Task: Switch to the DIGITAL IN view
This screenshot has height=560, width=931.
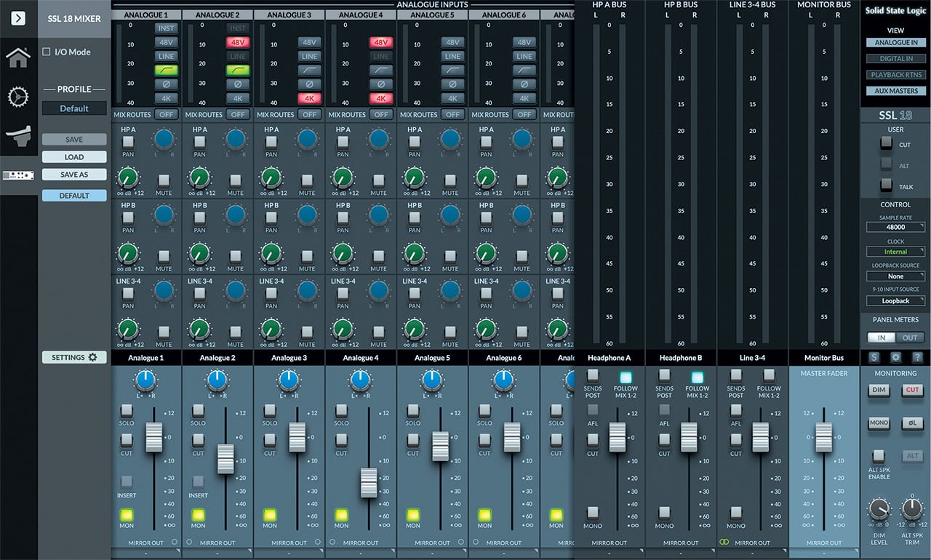Action: click(x=895, y=58)
